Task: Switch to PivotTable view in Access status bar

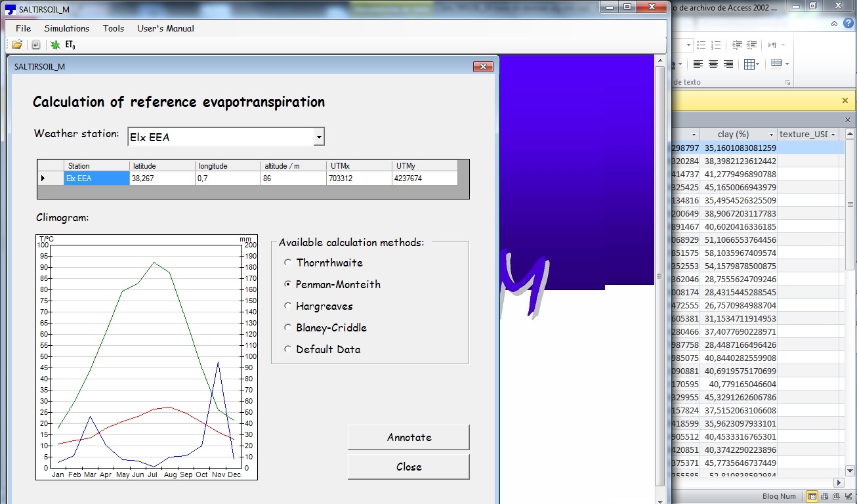Action: tap(824, 496)
